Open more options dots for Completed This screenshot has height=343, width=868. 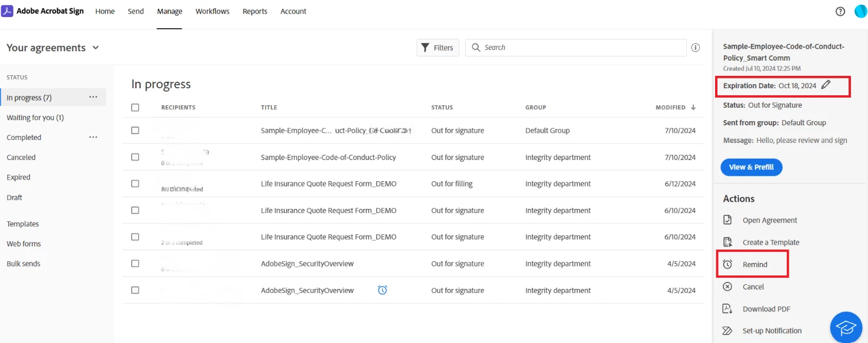pos(93,137)
